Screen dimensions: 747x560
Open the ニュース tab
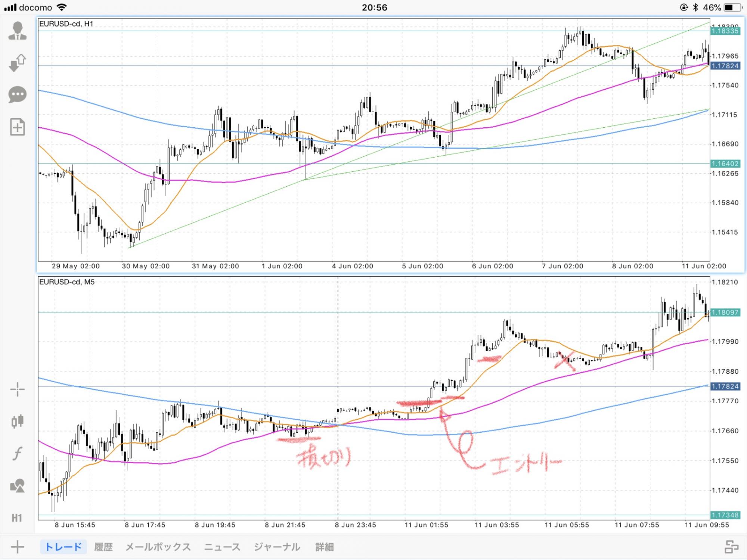point(222,547)
